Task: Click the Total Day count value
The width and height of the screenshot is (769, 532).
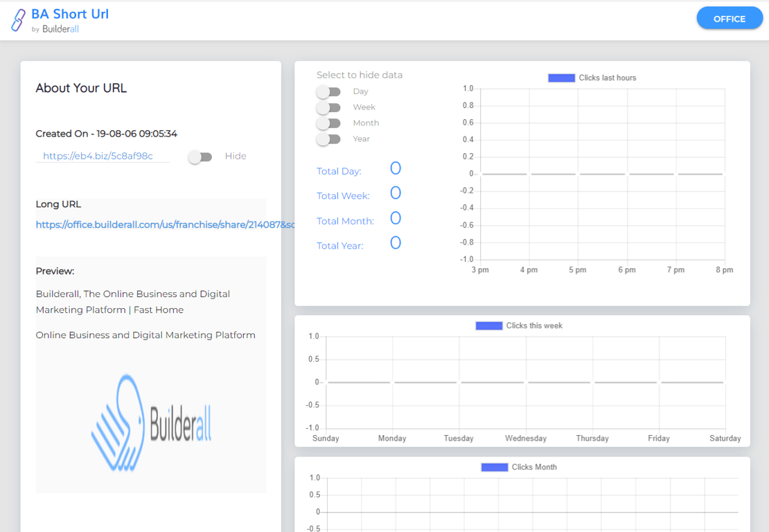Action: [x=396, y=168]
